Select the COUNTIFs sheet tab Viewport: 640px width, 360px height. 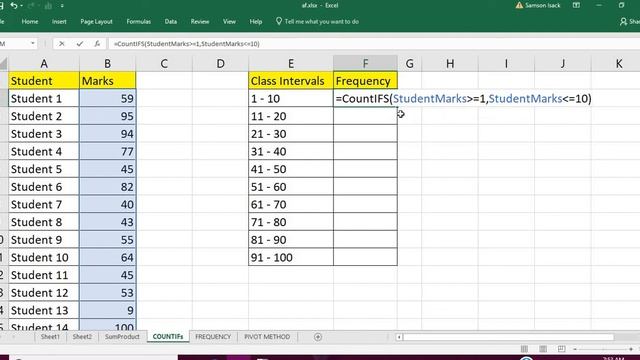point(168,337)
